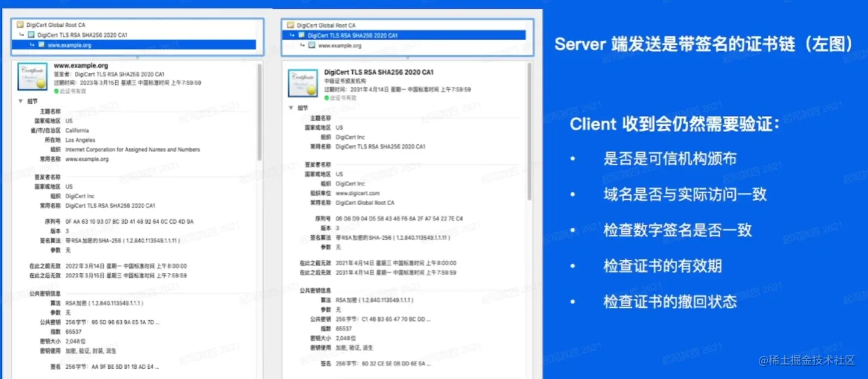
Task: Select highlighted DigiCert TLS RSA SHA256 2020 CA1 row text, right chain
Action: point(352,35)
